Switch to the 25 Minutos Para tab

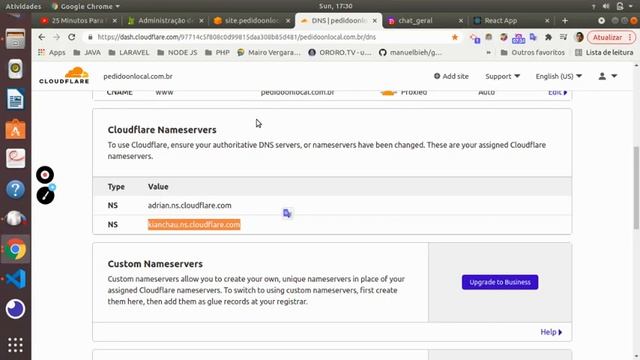[x=78, y=20]
